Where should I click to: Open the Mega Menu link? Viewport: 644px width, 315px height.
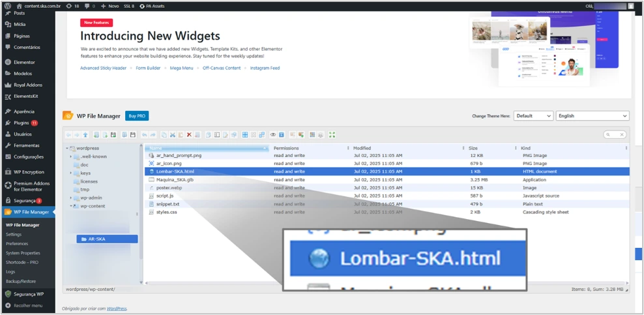pos(182,68)
